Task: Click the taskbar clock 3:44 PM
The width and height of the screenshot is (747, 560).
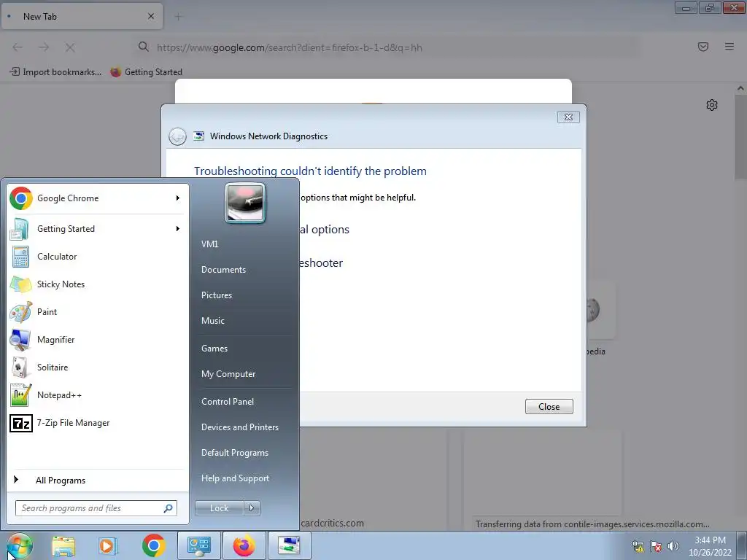Action: 710,546
